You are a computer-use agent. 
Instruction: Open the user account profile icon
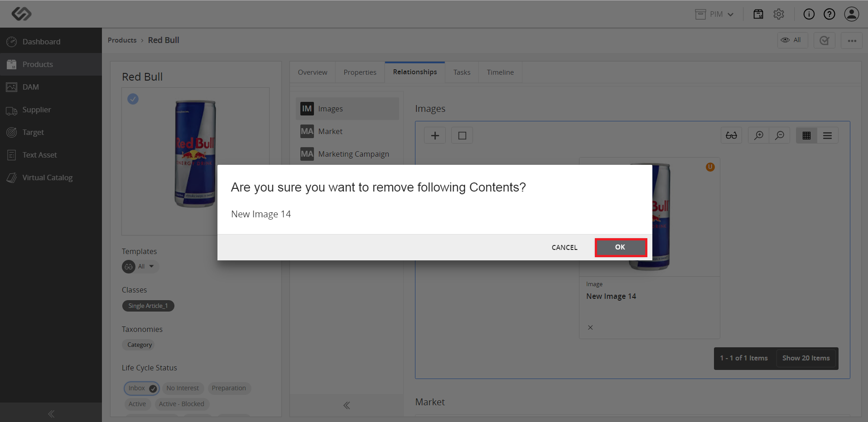[852, 14]
